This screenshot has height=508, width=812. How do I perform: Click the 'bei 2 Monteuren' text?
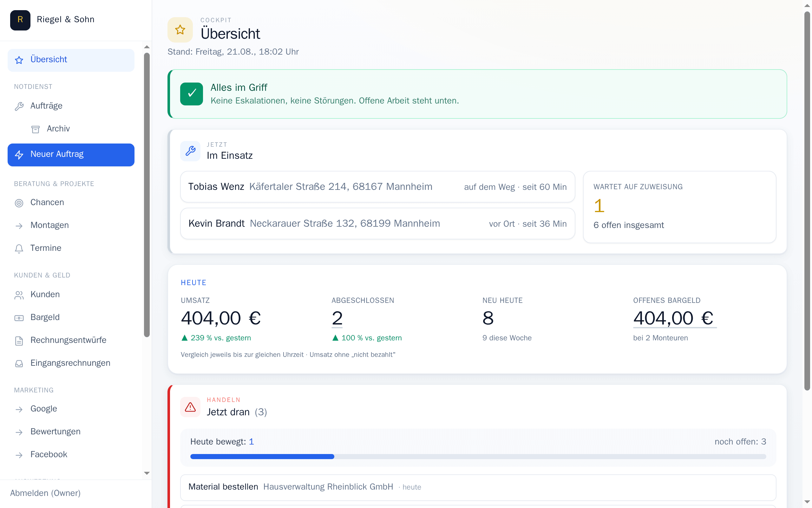660,338
